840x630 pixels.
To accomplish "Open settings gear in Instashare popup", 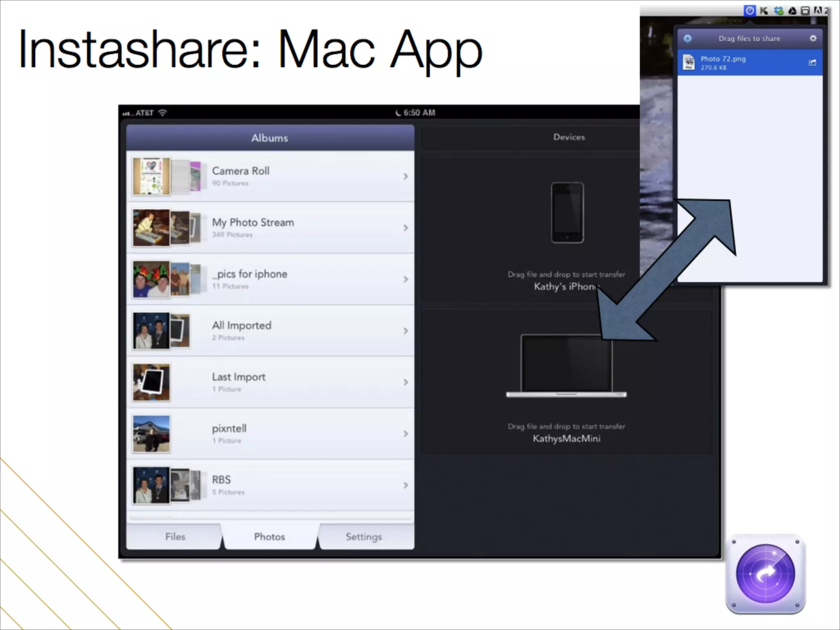I will point(813,38).
